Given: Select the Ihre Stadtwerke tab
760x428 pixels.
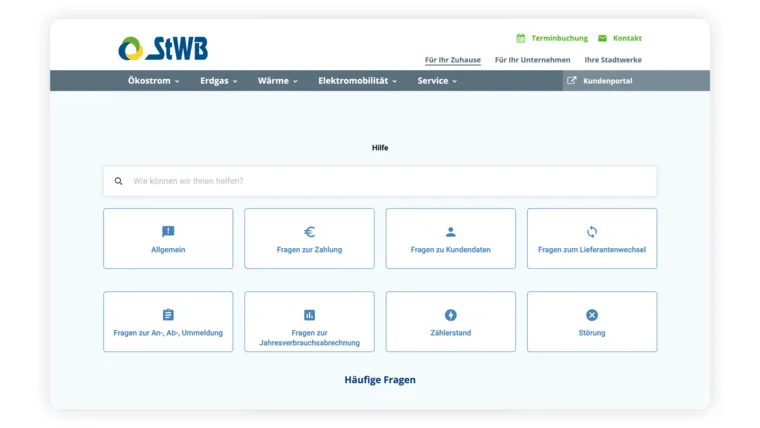Looking at the screenshot, I should [613, 60].
